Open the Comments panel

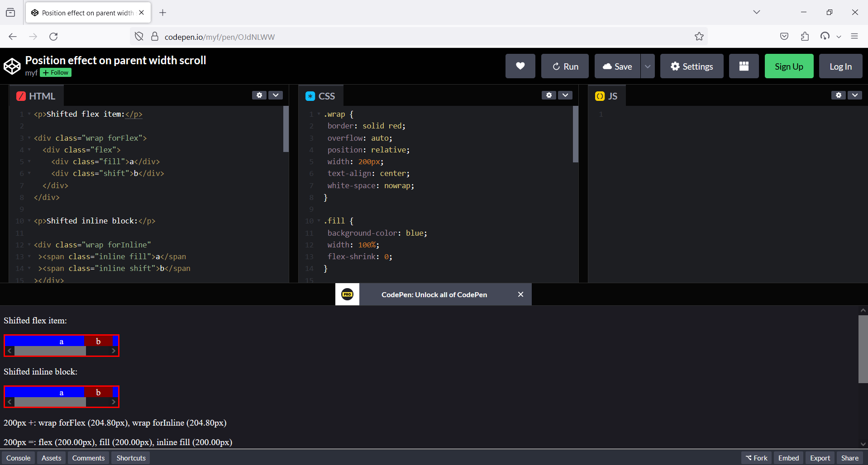[x=88, y=458]
